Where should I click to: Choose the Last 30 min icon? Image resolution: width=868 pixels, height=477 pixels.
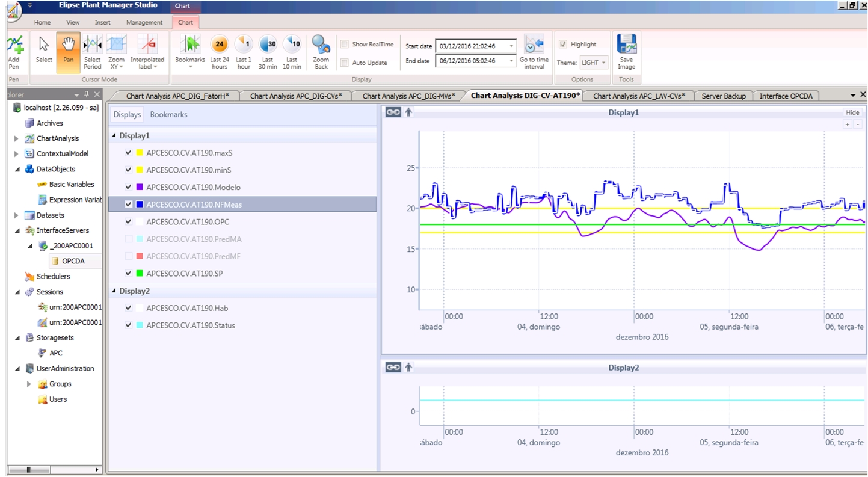(268, 45)
